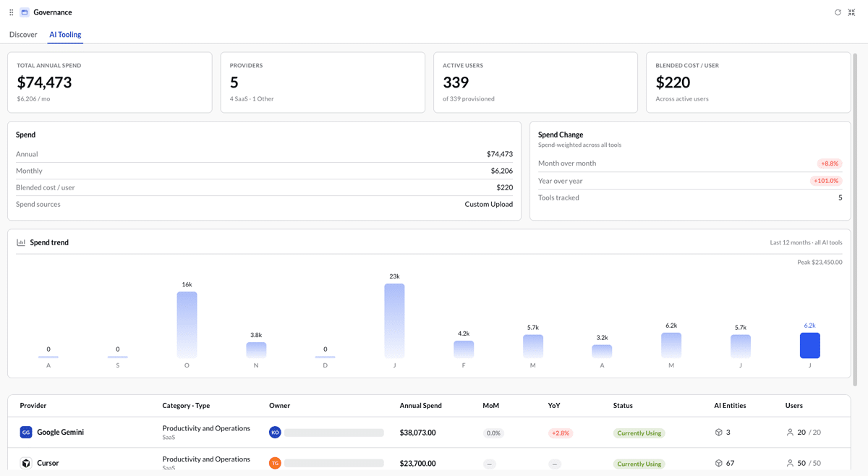Click the refresh icon in the header
The image size is (868, 476).
[x=838, y=12]
